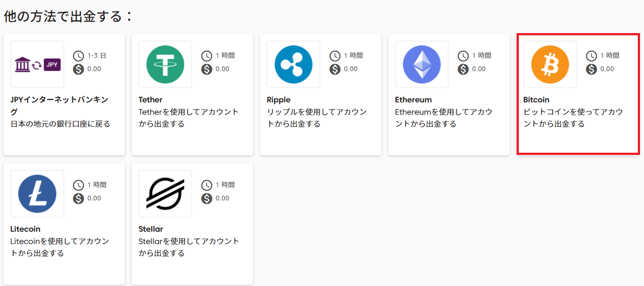The image size is (644, 286).
Task: Select the Stellar logo icon
Action: coord(165,193)
